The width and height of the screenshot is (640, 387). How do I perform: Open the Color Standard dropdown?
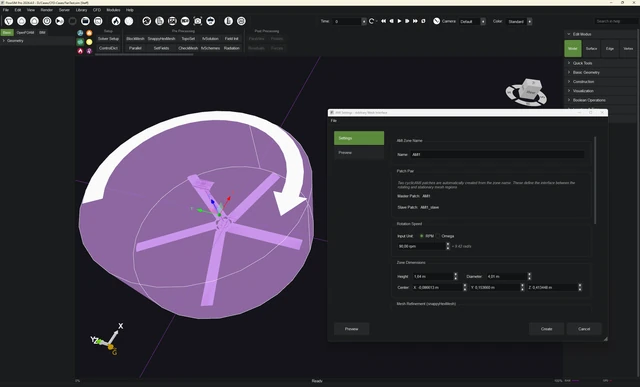pos(529,22)
